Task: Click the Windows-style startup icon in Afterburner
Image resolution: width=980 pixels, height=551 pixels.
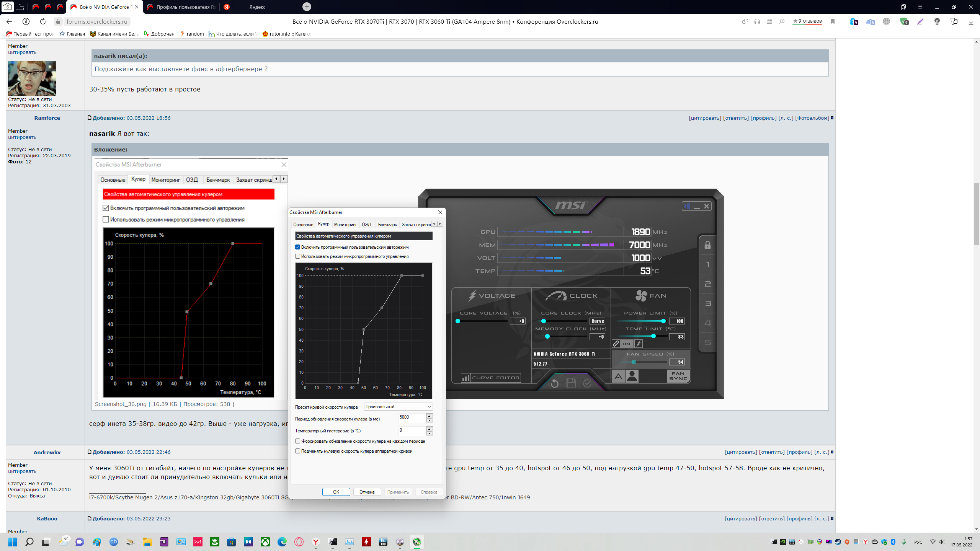Action: click(x=687, y=206)
